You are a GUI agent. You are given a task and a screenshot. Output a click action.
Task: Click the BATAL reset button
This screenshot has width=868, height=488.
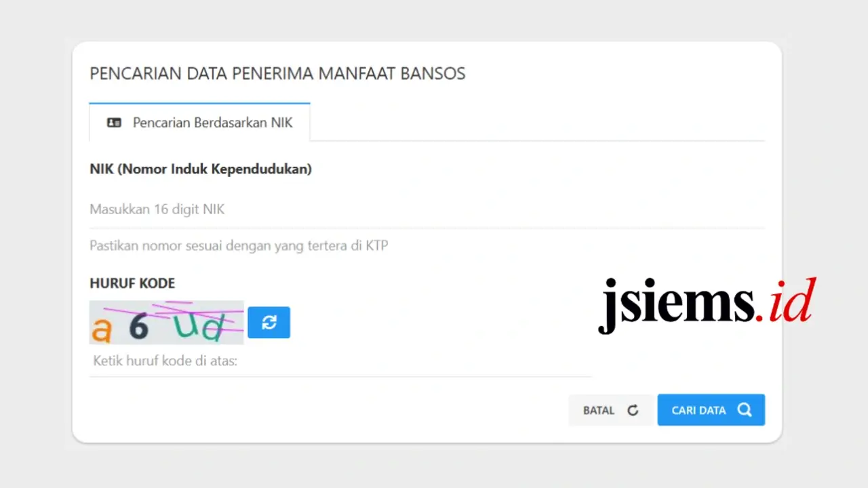coord(611,410)
